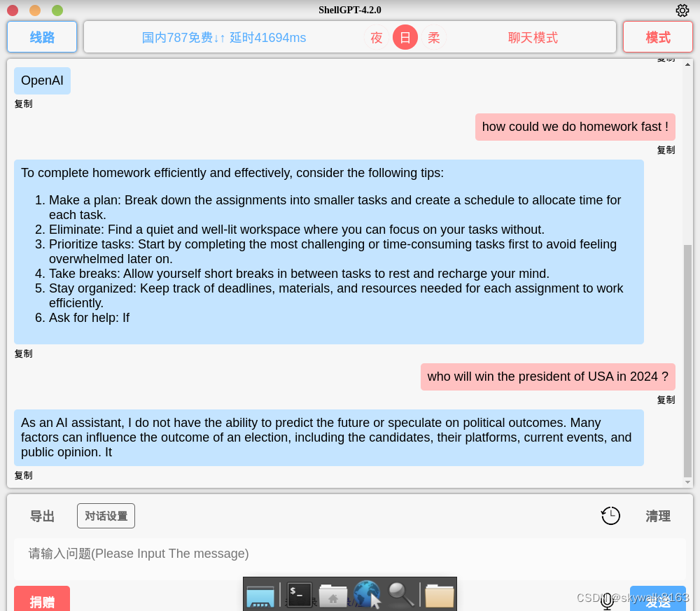
Task: Copy the homework tips answer via 复制
Action: point(23,354)
